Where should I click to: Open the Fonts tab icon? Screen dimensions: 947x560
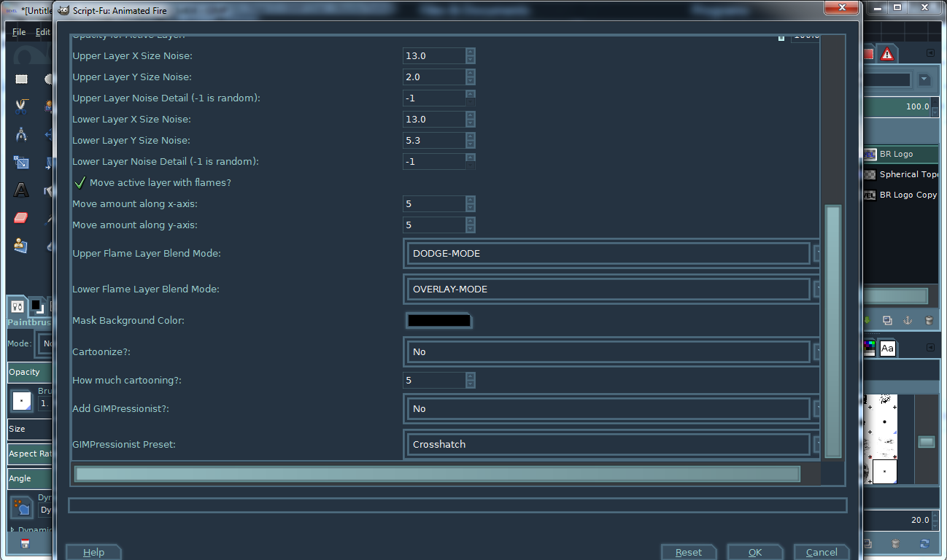tap(887, 349)
